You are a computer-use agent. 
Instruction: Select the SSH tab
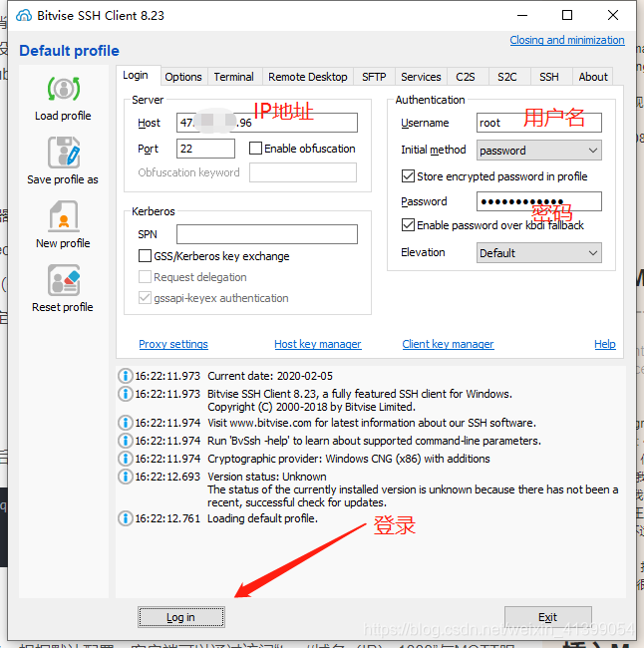tap(549, 77)
